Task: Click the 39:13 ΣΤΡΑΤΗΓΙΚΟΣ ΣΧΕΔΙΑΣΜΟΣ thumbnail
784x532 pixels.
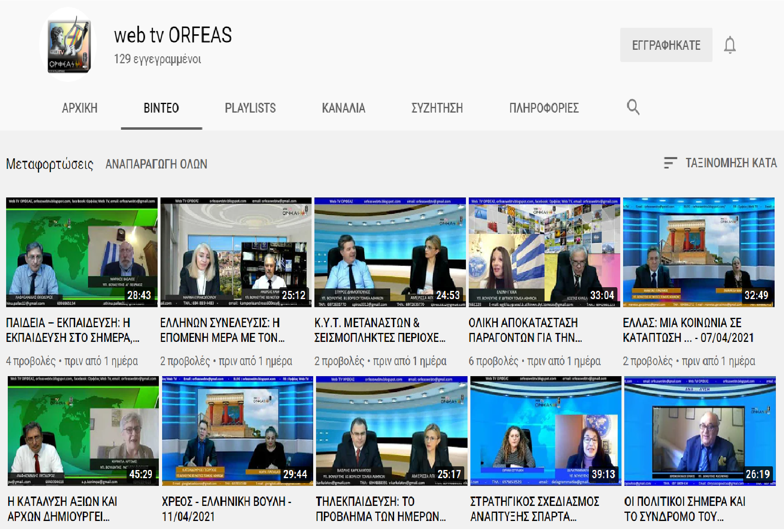Action: pyautogui.click(x=546, y=431)
